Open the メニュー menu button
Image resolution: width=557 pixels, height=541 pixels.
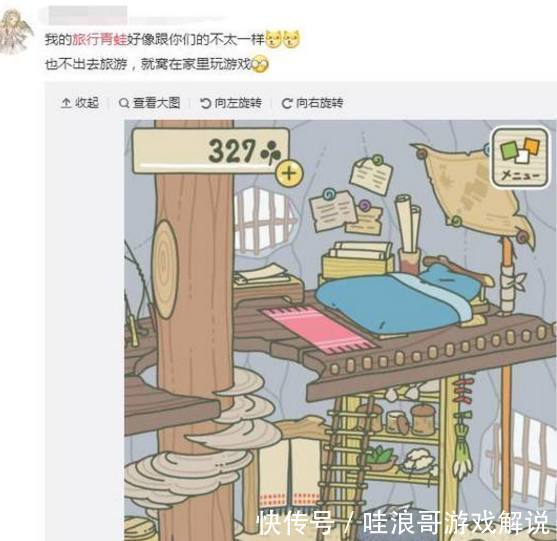coord(520,158)
